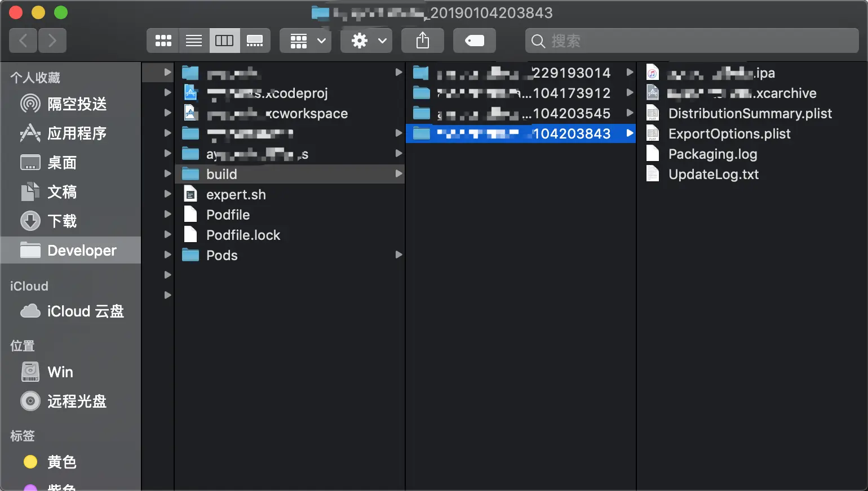Open 下载 in the sidebar

[71, 221]
